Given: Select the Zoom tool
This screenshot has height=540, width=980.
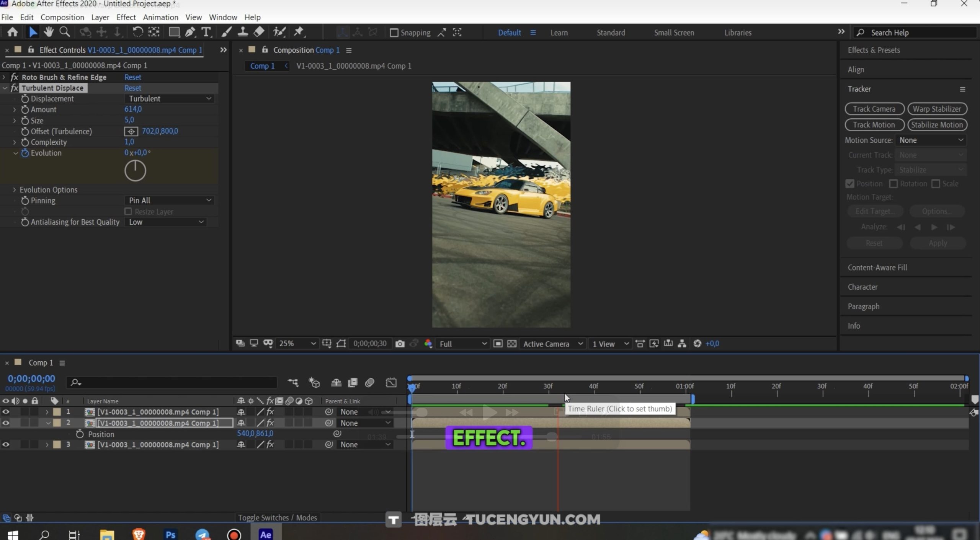Looking at the screenshot, I should (x=65, y=32).
